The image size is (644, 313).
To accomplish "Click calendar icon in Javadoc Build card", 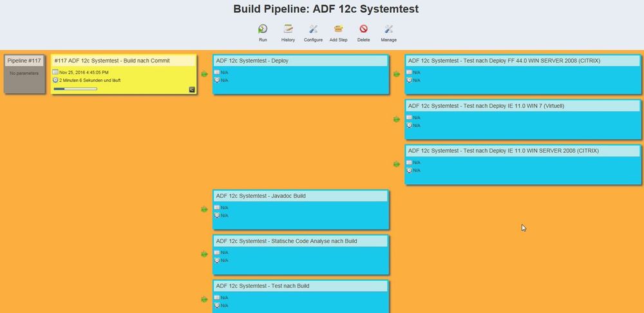I will (217, 207).
